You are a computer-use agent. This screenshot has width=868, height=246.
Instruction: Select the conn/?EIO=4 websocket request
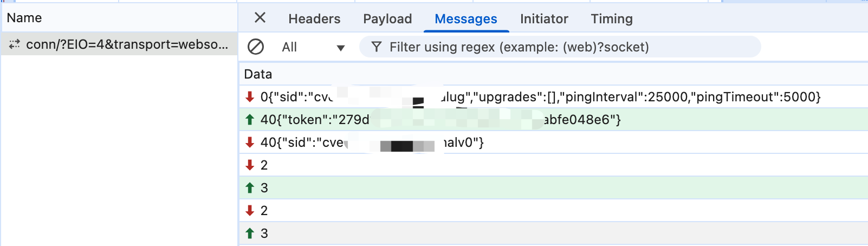click(x=127, y=44)
